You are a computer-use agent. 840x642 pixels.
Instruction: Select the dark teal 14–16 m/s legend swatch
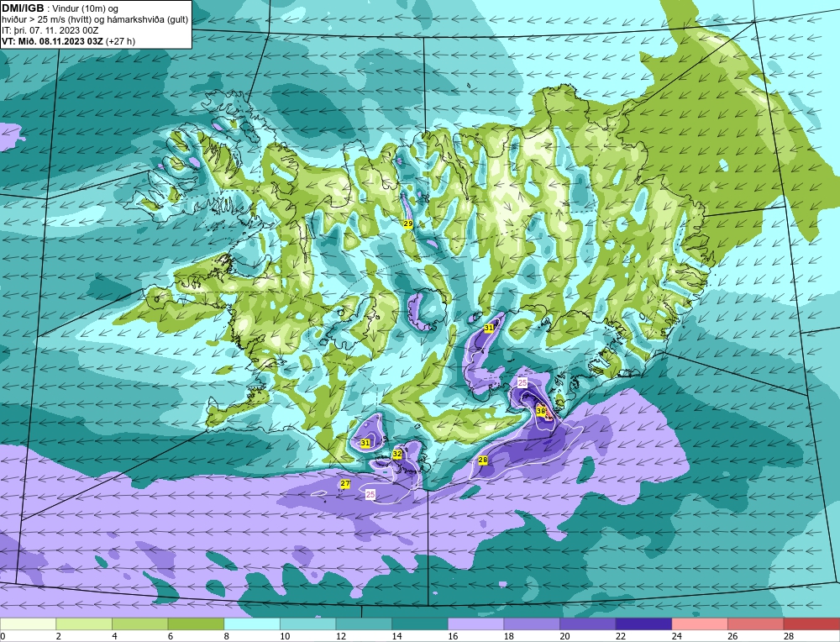[x=419, y=624]
